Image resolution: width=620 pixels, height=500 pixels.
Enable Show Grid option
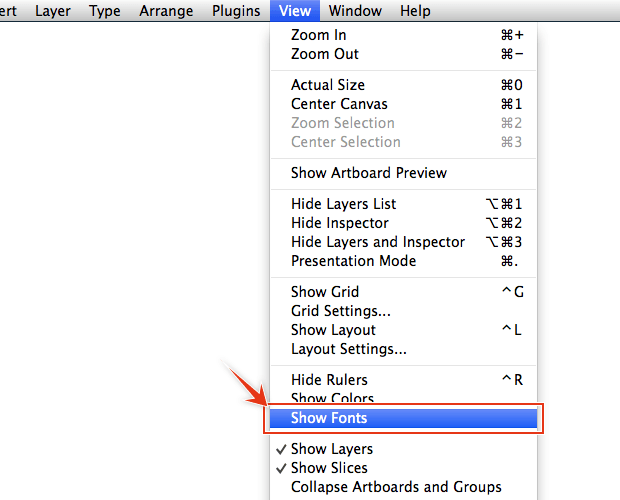coord(324,292)
